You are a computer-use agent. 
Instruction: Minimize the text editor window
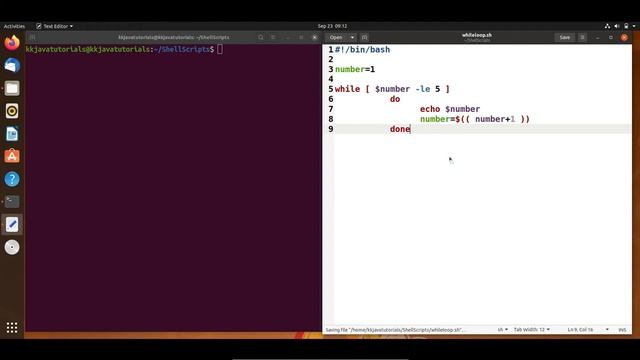(597, 38)
